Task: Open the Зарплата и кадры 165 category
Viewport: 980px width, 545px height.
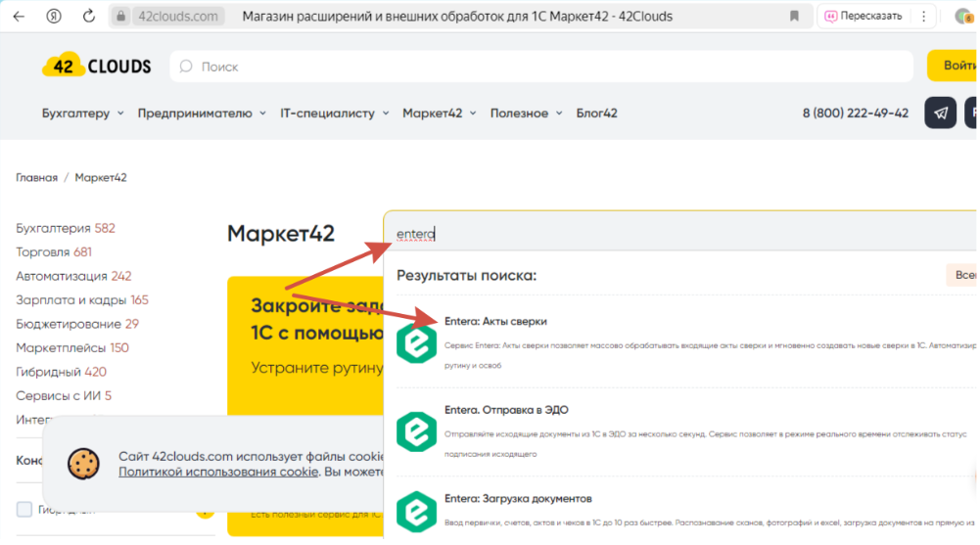Action: 82,299
